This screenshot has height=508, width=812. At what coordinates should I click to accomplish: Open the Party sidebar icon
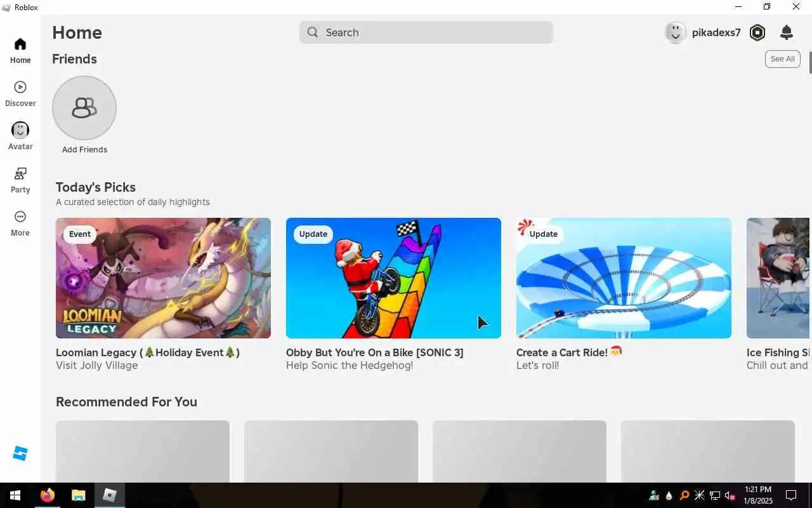pos(20,173)
